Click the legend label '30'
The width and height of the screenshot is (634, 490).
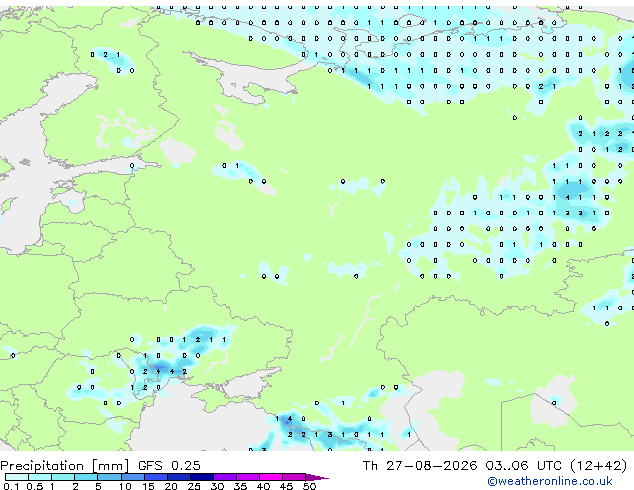[217, 486]
